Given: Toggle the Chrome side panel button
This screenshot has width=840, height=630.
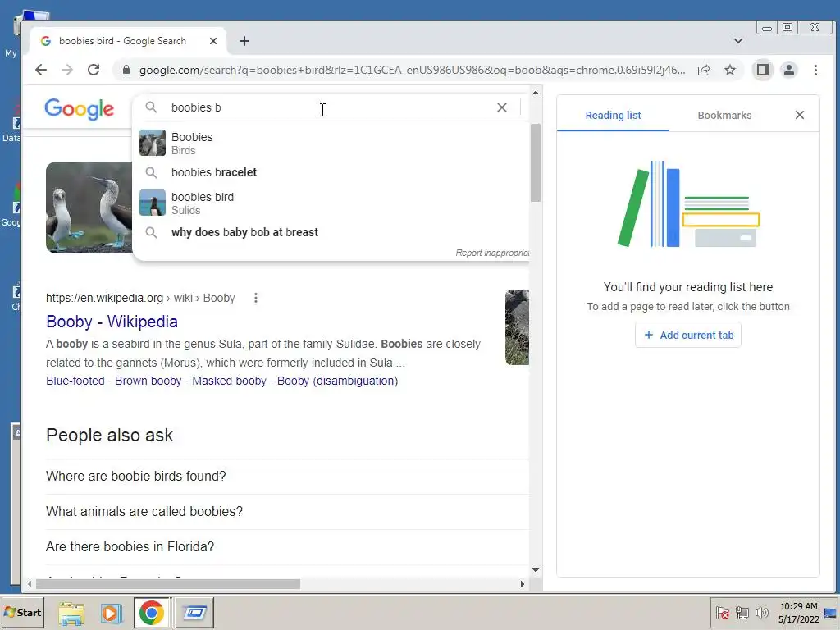Looking at the screenshot, I should coord(762,70).
